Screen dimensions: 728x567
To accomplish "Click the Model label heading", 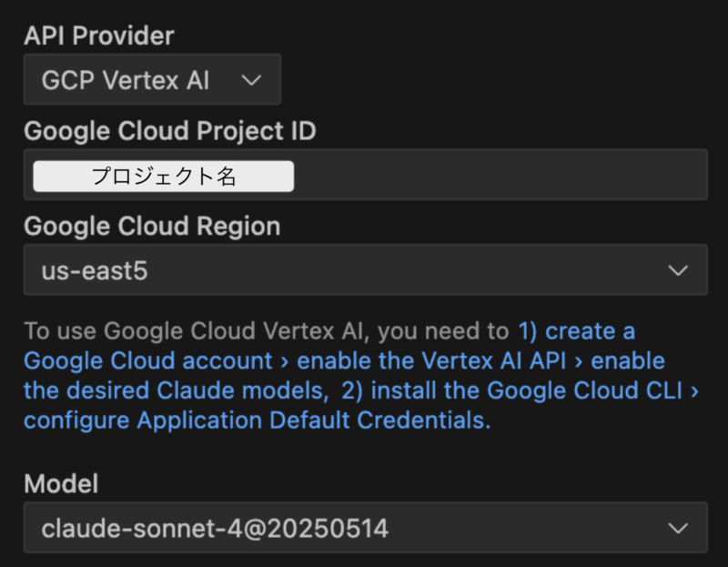I will pos(61,483).
